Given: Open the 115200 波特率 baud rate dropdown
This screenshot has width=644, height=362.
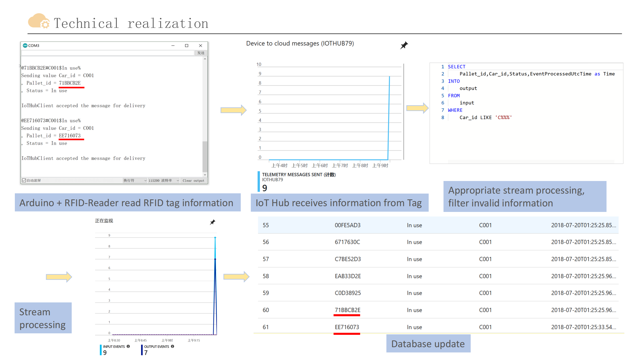Looking at the screenshot, I should pyautogui.click(x=164, y=180).
